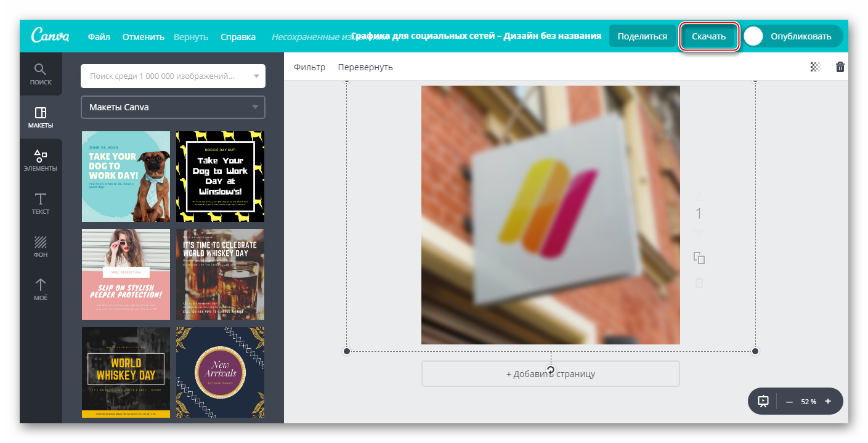Start presentation mode icon
868x443 pixels.
coord(763,402)
